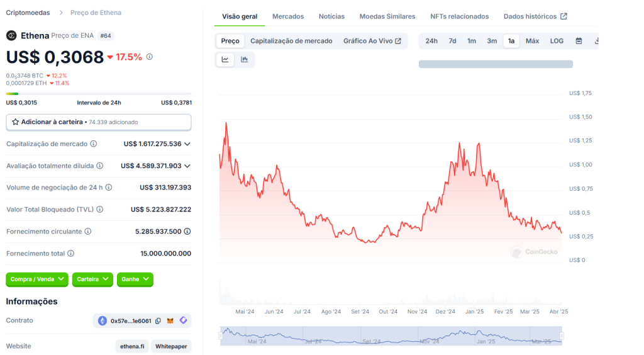Image resolution: width=644 pixels, height=355 pixels.
Task: Click the Ethereum chain icon in contract
Action: coord(103,321)
